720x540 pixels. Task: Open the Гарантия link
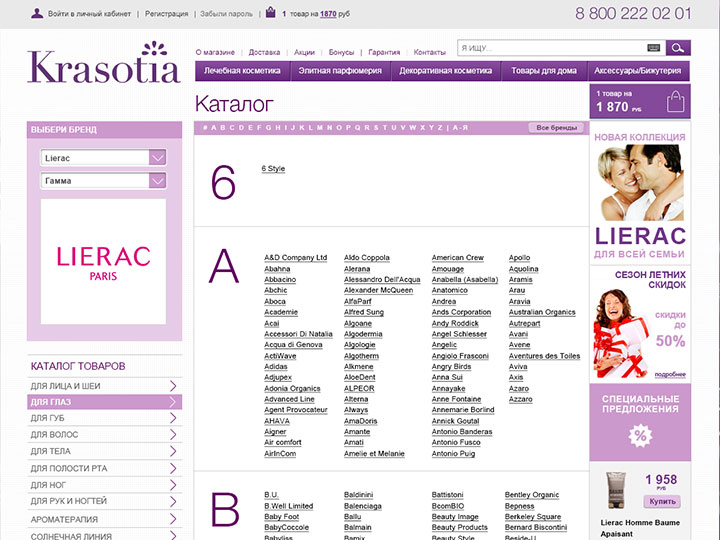pos(384,52)
